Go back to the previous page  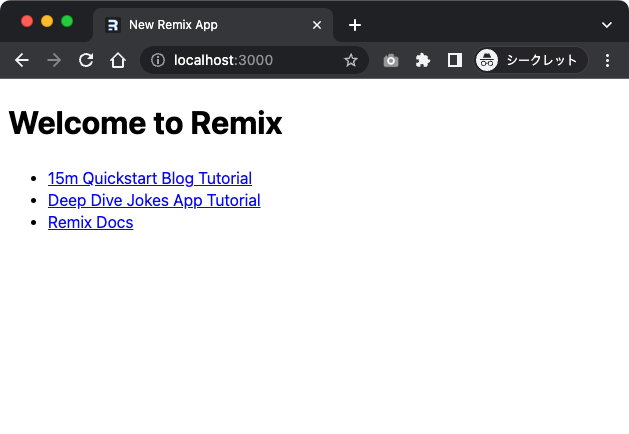tap(22, 60)
